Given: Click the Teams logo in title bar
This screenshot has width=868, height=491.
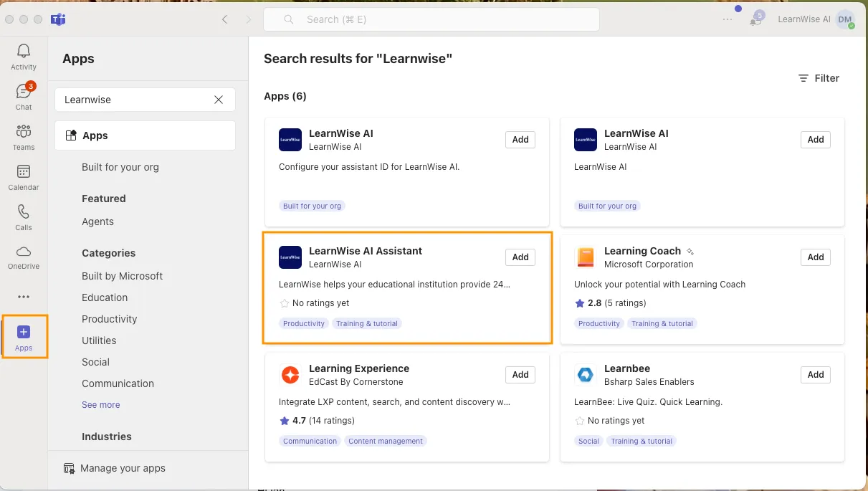Looking at the screenshot, I should point(58,19).
